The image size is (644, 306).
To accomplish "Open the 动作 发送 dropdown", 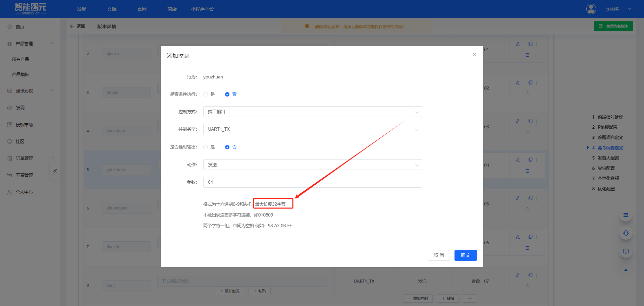I will pyautogui.click(x=312, y=165).
